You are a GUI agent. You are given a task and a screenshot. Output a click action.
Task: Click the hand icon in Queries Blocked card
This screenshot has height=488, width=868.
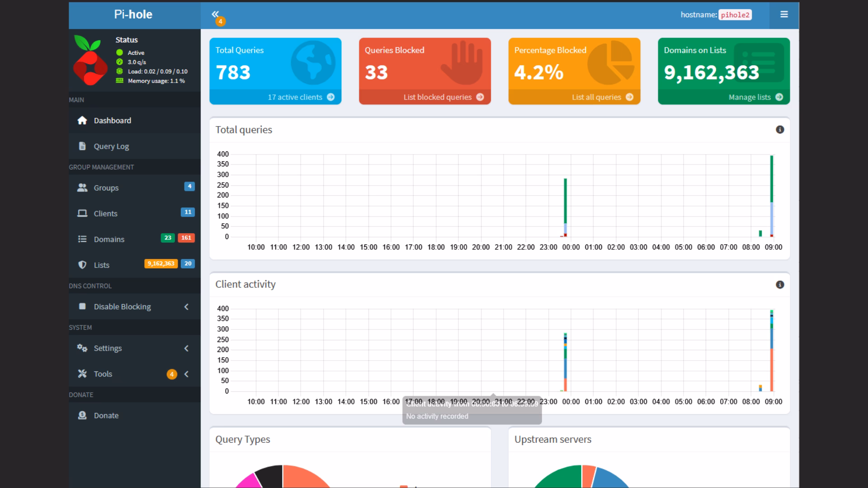462,63
